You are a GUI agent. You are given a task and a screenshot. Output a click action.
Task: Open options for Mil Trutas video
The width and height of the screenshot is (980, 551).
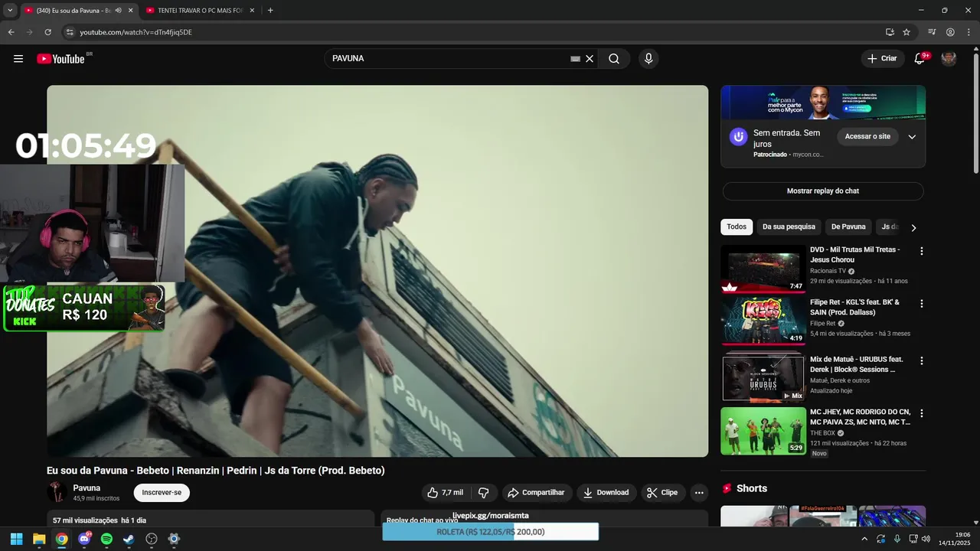tap(922, 251)
